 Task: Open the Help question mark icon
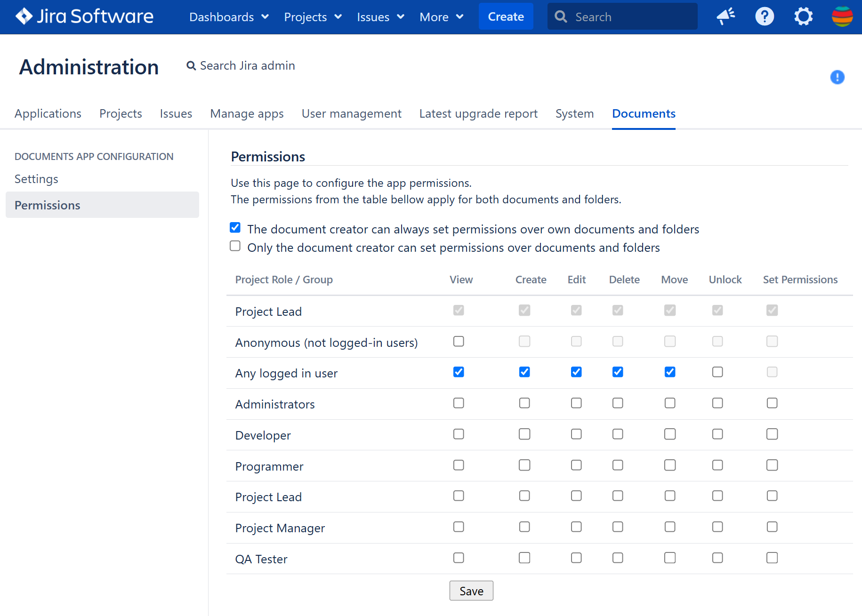pos(764,16)
